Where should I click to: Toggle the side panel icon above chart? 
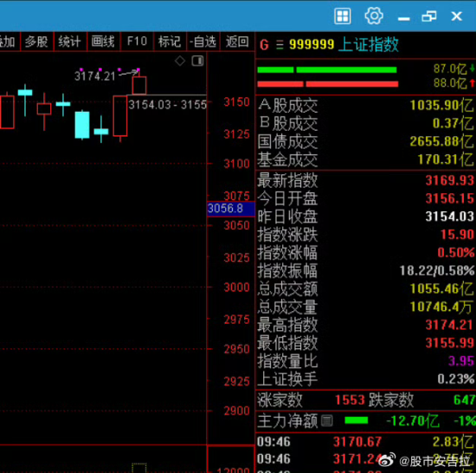tap(197, 61)
